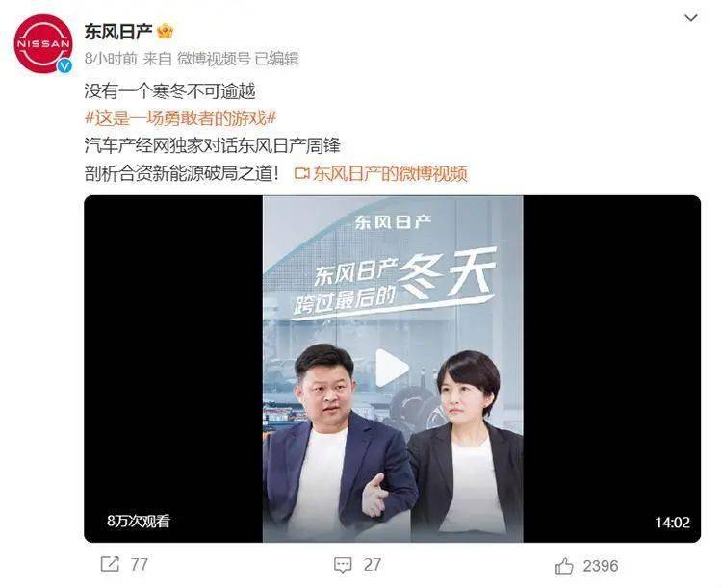This screenshot has height=588, width=722.
Task: Open comments with speech bubble icon
Action: tap(343, 565)
